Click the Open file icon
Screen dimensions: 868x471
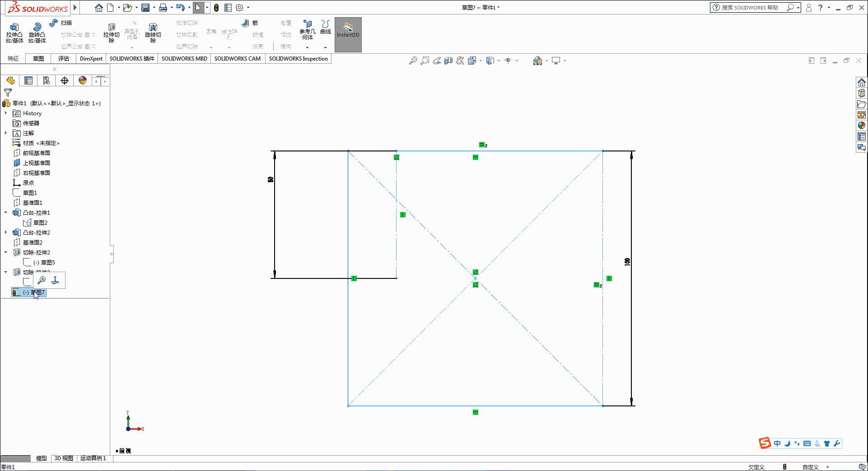[x=128, y=8]
